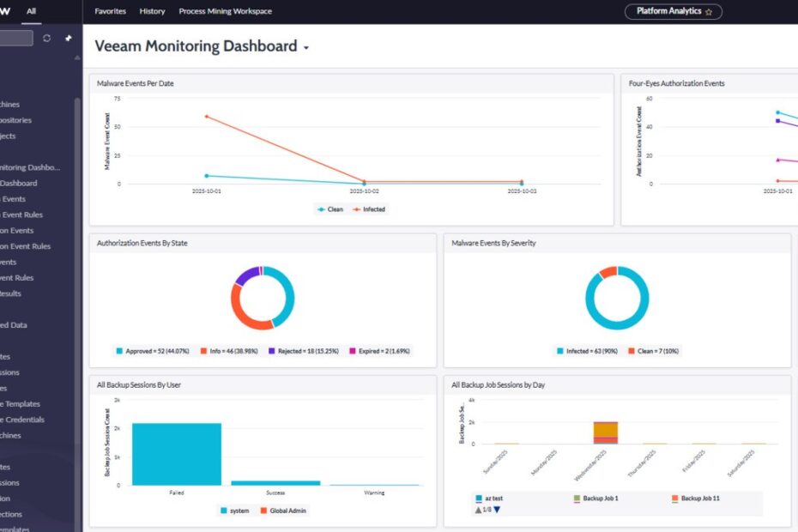798x532 pixels.
Task: Go to previous legend page with up arrow
Action: coord(477,510)
